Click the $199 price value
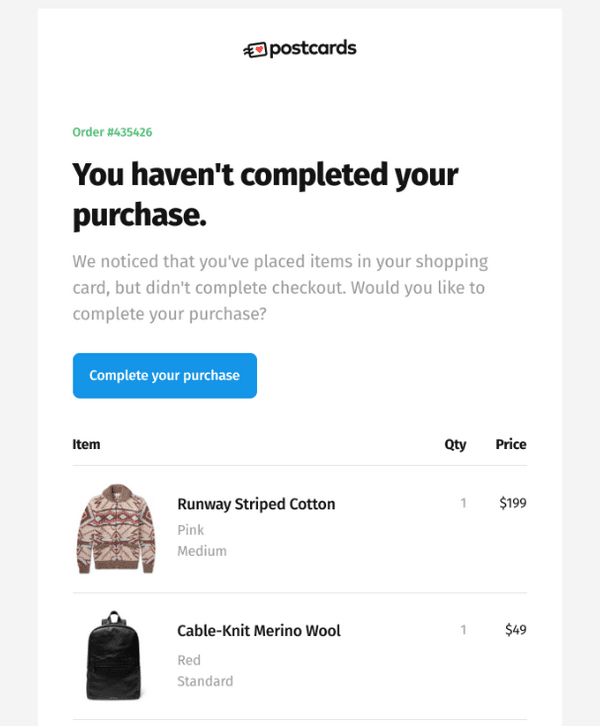600x726 pixels. (x=513, y=503)
